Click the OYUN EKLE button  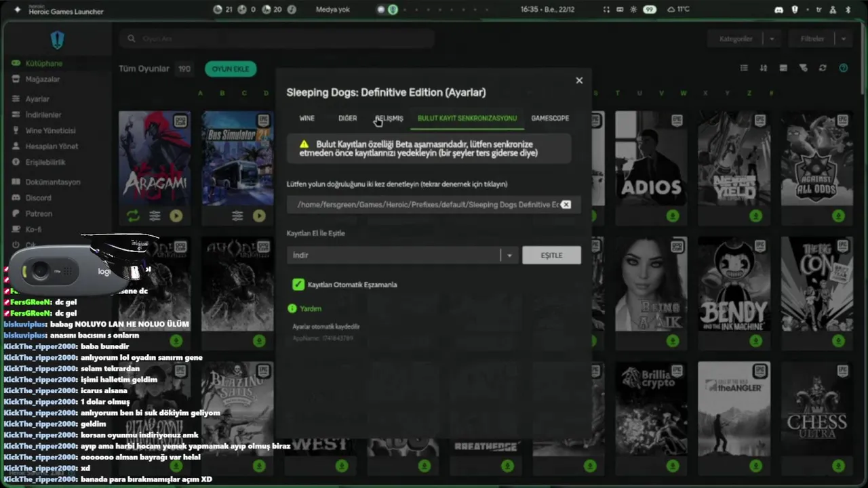(231, 68)
